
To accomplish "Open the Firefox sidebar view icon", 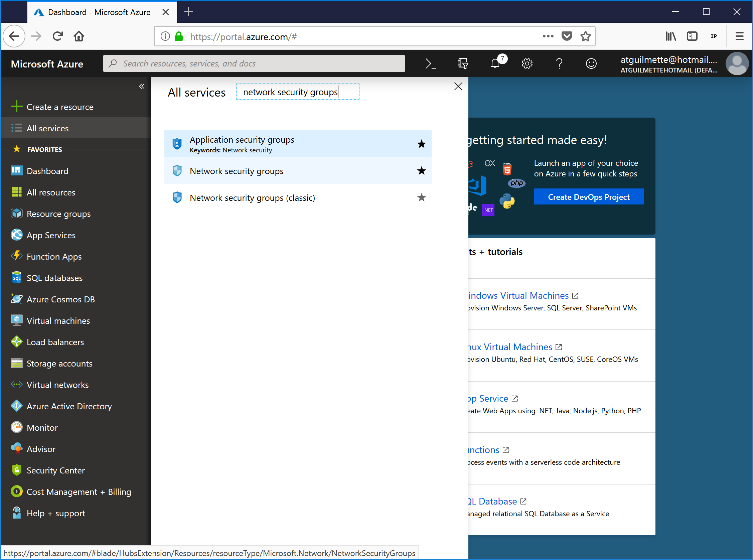I will (692, 36).
